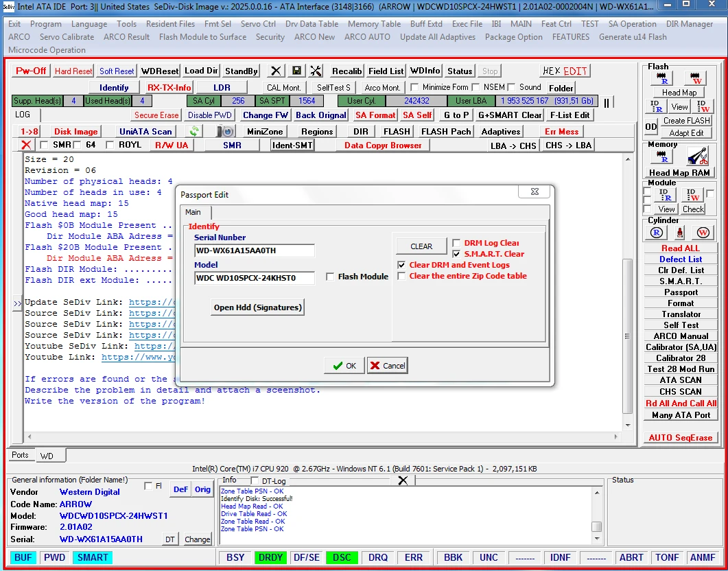Click the cyan SMART status indicator
This screenshot has height=571, width=728.
point(93,557)
